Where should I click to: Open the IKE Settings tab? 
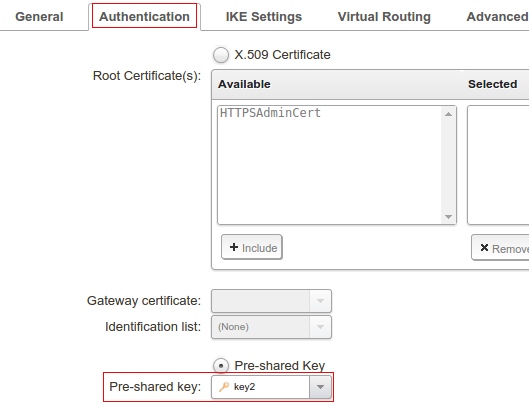(264, 17)
